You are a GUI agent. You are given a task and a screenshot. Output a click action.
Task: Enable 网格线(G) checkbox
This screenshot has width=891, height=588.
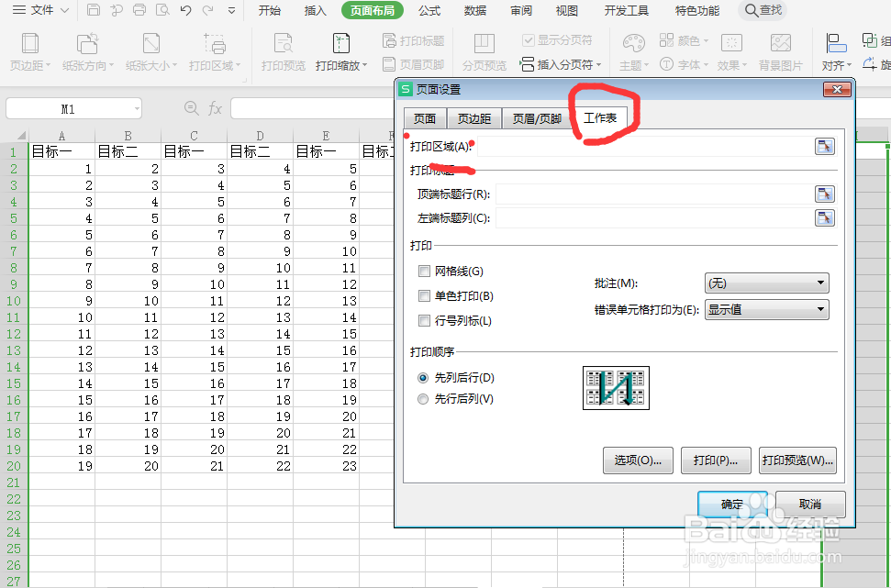tap(424, 272)
